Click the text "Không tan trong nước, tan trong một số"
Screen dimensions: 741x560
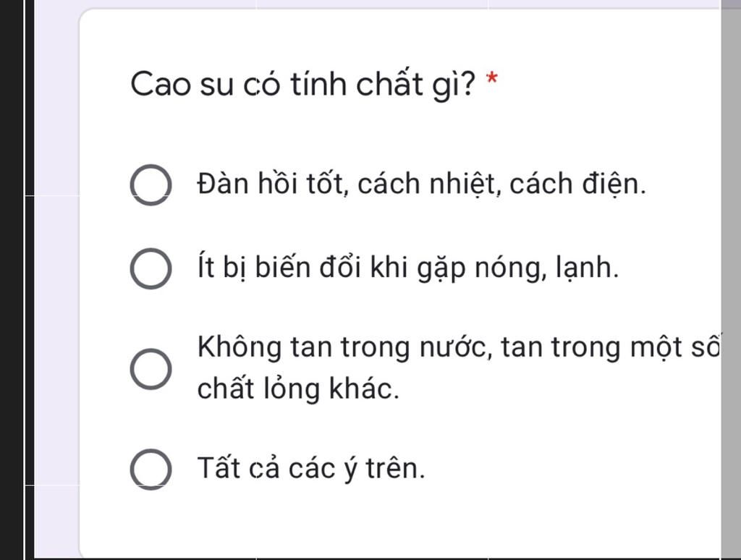[458, 347]
